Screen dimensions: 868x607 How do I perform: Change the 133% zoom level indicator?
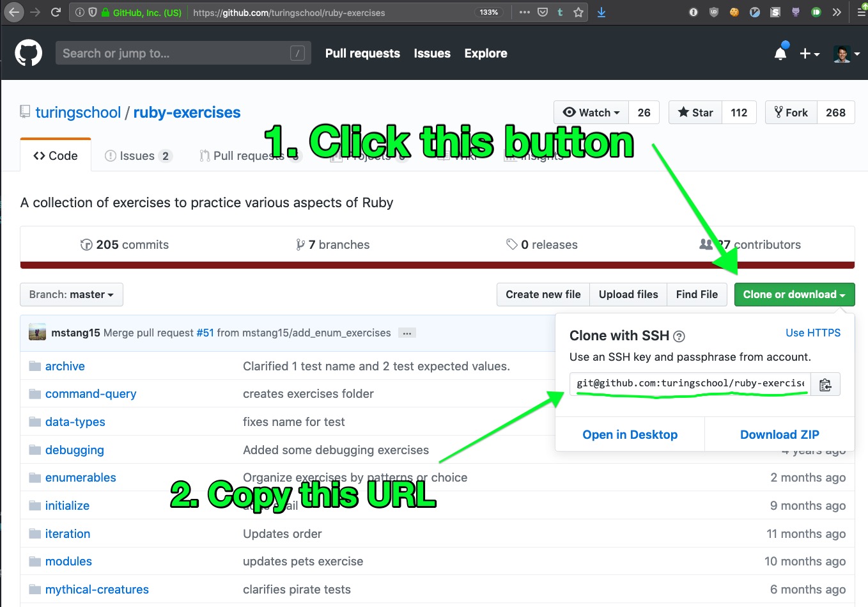point(489,12)
